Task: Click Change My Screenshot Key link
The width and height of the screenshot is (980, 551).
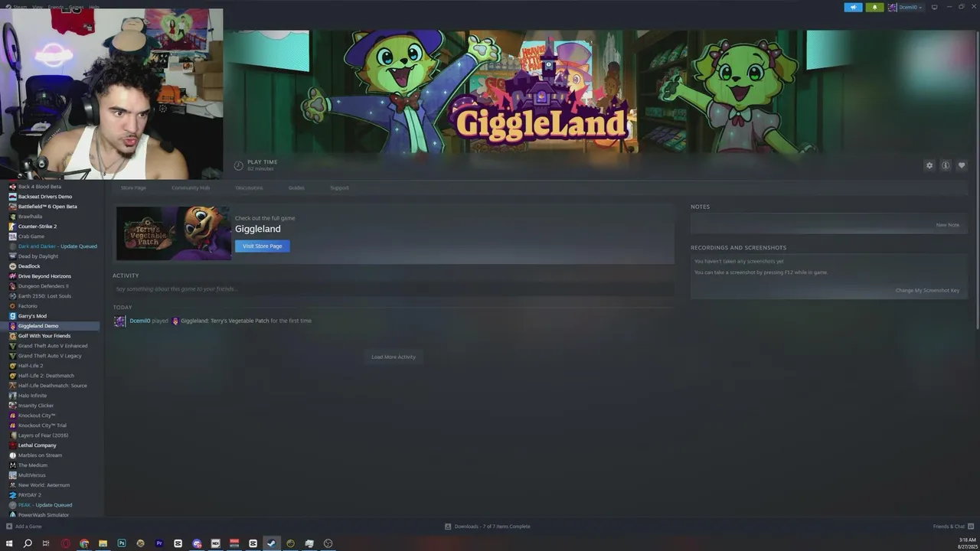Action: coord(927,290)
